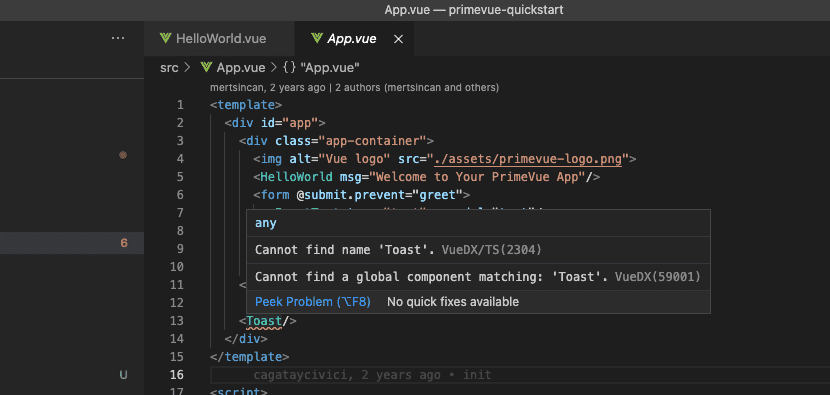
Task: Click the closing div tag on line 14
Action: 246,338
